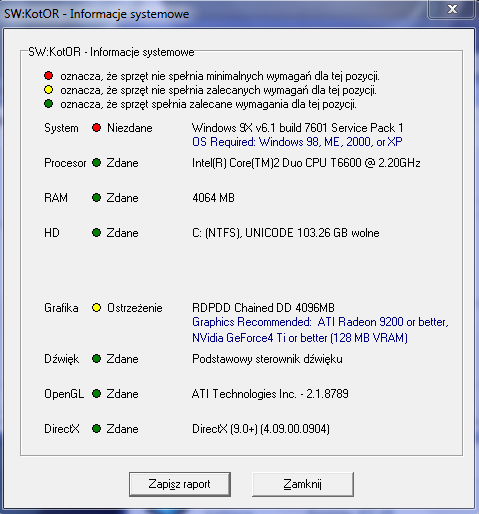Click the green status dot for OpenGL
The image size is (479, 514).
coord(96,394)
